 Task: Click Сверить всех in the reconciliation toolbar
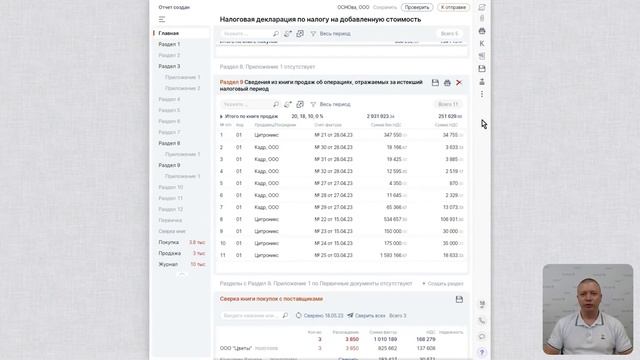[367, 316]
